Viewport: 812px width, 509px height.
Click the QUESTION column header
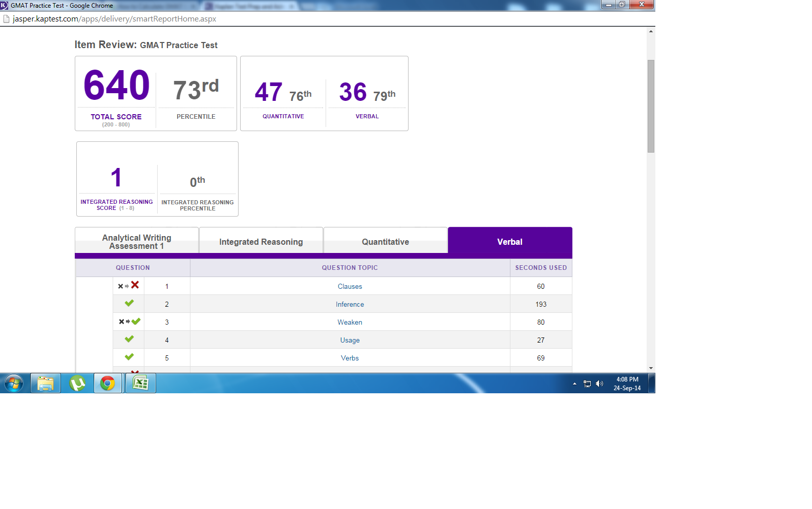coord(133,268)
